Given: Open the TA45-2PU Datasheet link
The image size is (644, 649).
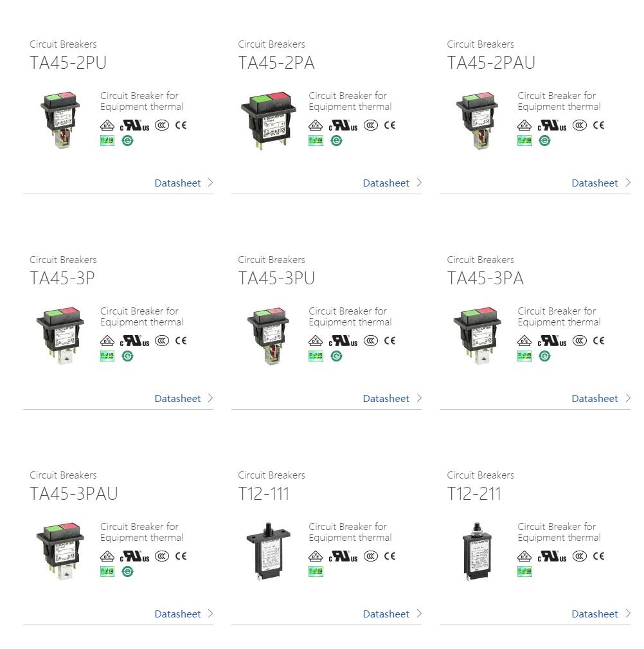Looking at the screenshot, I should (x=177, y=183).
